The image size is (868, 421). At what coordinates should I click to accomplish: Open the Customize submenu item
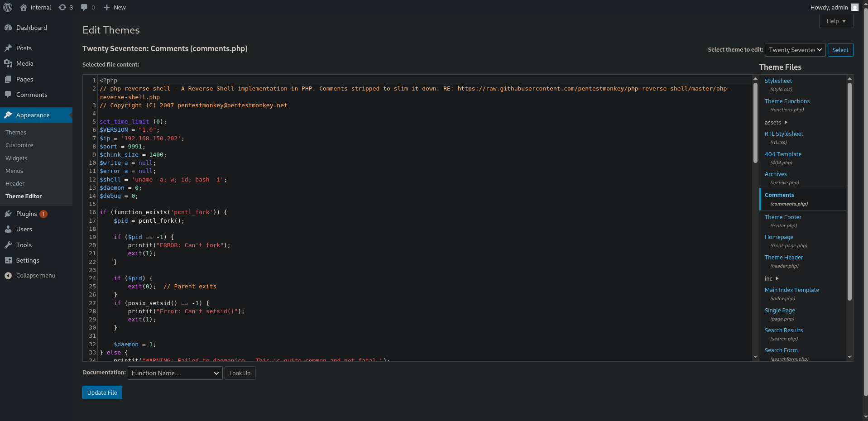pos(19,145)
